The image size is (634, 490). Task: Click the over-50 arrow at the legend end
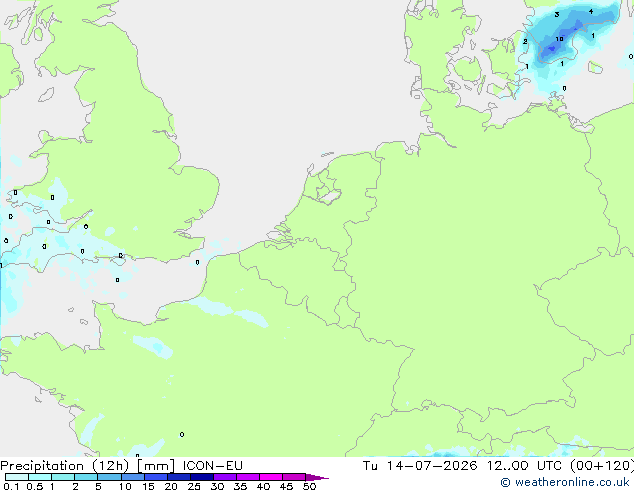pos(317,477)
